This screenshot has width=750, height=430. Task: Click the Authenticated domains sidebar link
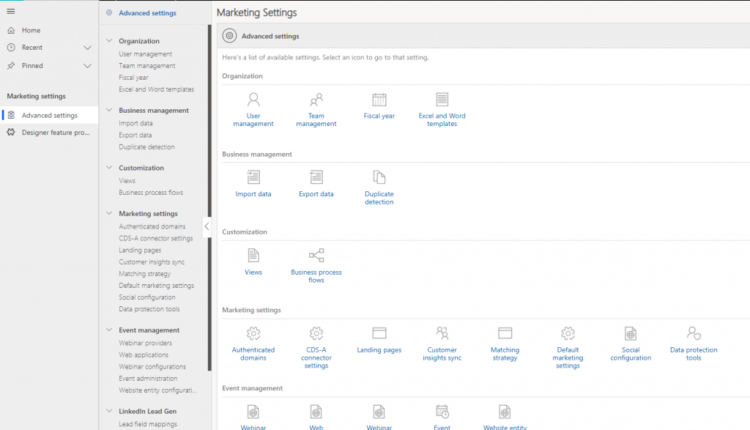[151, 227]
